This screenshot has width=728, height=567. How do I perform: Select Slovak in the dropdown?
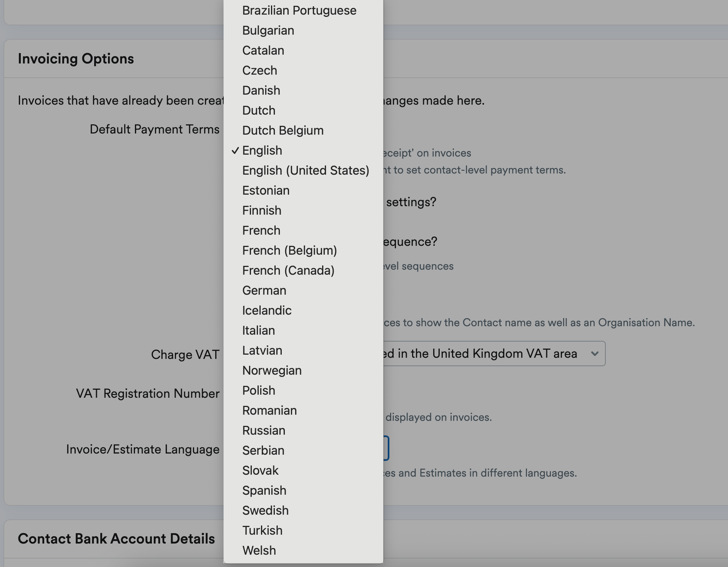pyautogui.click(x=303, y=470)
